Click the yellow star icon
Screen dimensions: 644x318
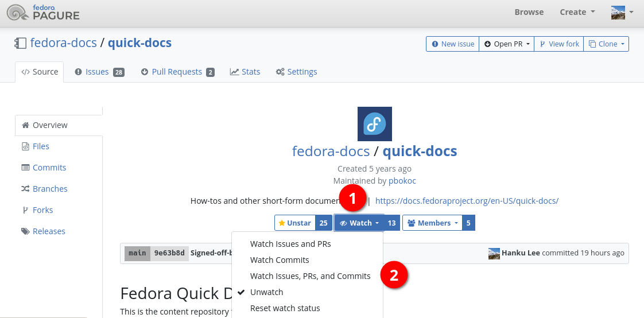click(282, 223)
